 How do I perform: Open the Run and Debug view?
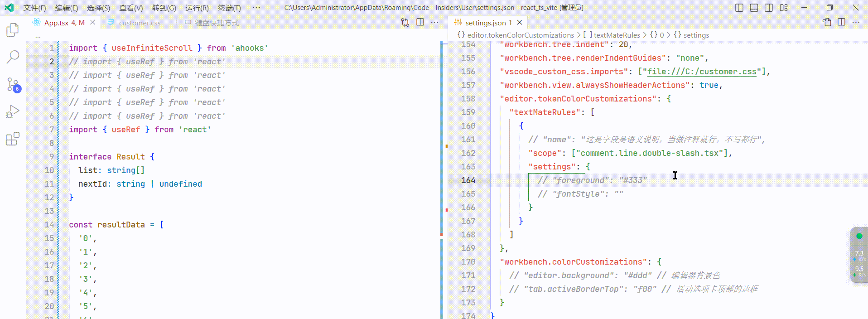[13, 111]
